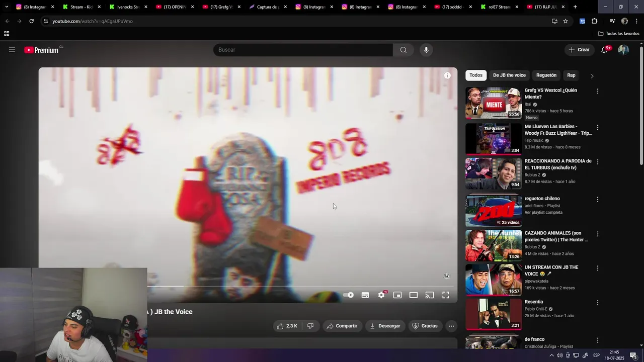The image size is (644, 362).
Task: Open UN STREAM CON JB THE VOICE title
Action: tap(551, 270)
